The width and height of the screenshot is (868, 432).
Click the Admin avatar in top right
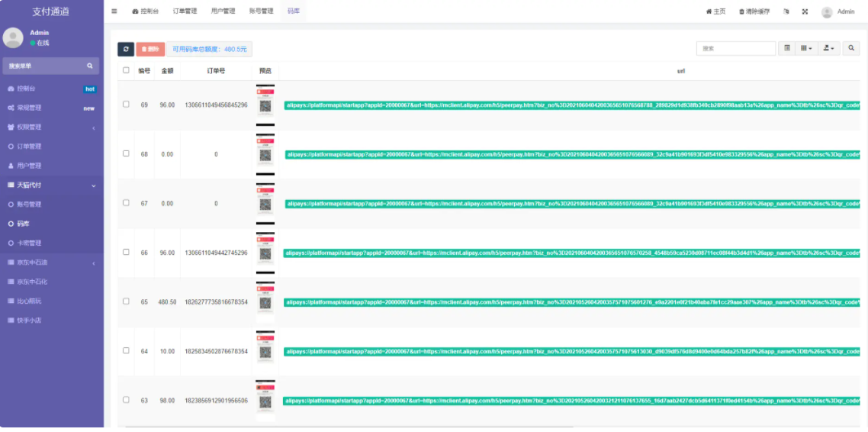click(827, 12)
